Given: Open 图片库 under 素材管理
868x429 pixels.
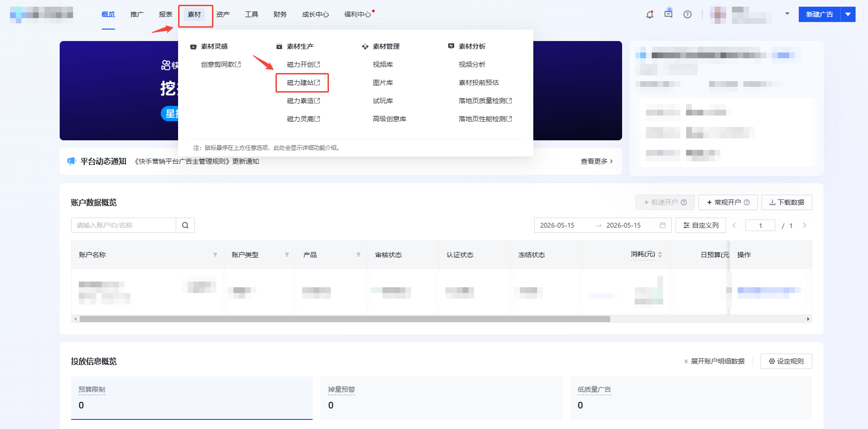Looking at the screenshot, I should [383, 83].
